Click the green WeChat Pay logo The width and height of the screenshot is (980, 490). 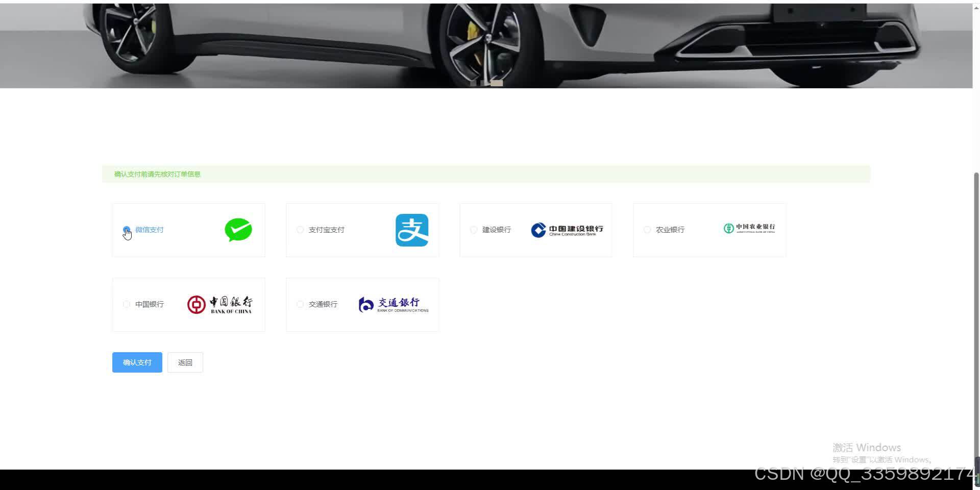[x=238, y=230]
